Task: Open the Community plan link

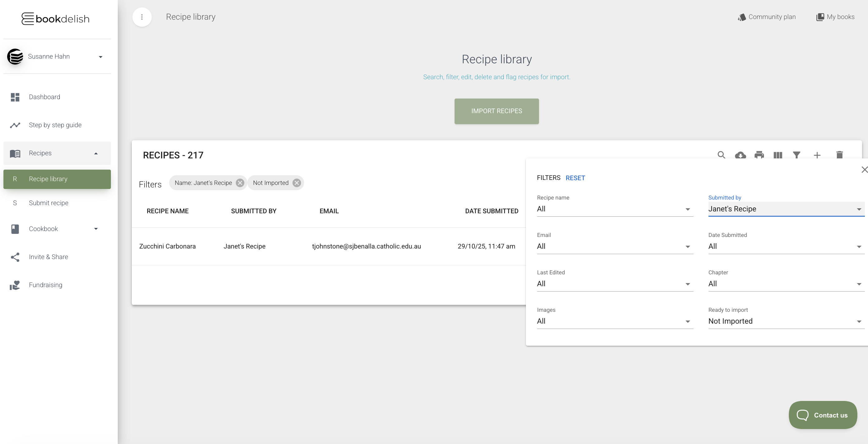Action: 766,17
